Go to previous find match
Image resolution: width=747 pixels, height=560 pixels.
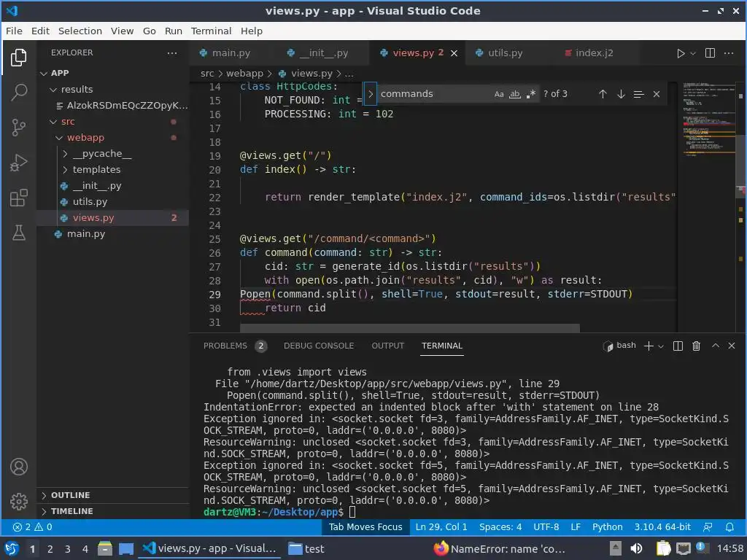point(603,94)
